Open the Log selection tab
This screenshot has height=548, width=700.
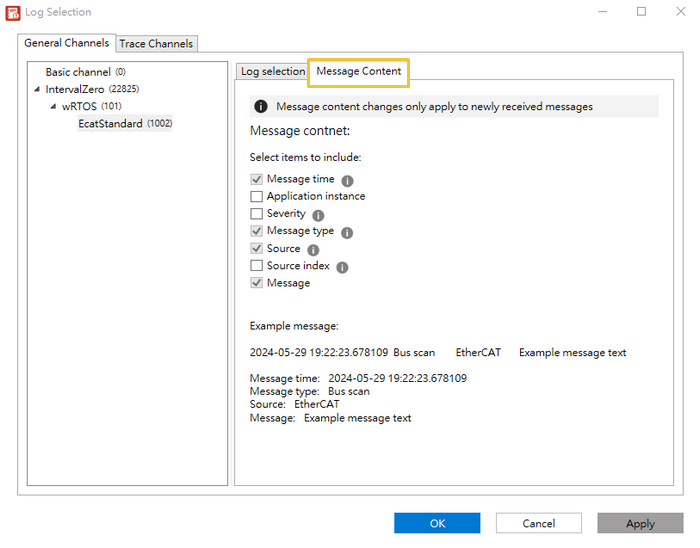pos(272,72)
